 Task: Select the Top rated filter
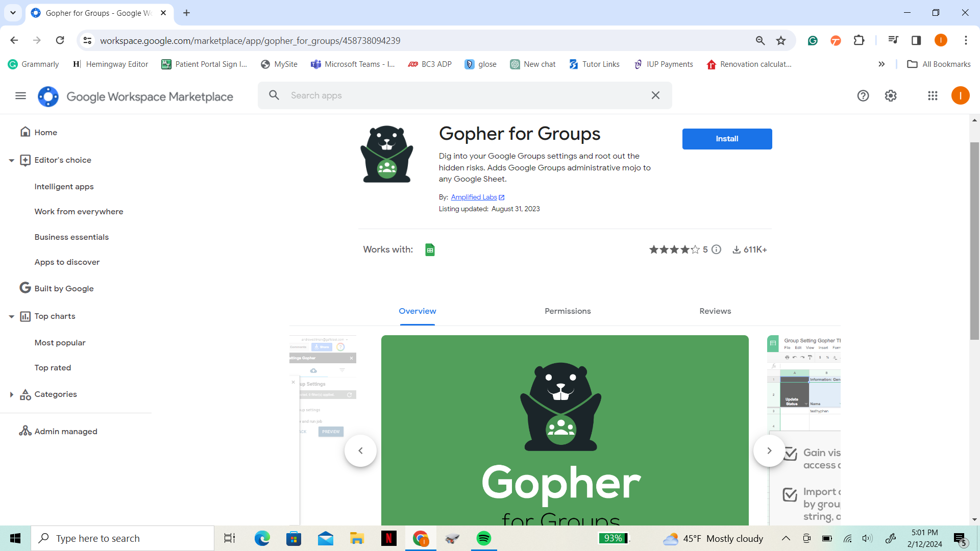coord(53,367)
